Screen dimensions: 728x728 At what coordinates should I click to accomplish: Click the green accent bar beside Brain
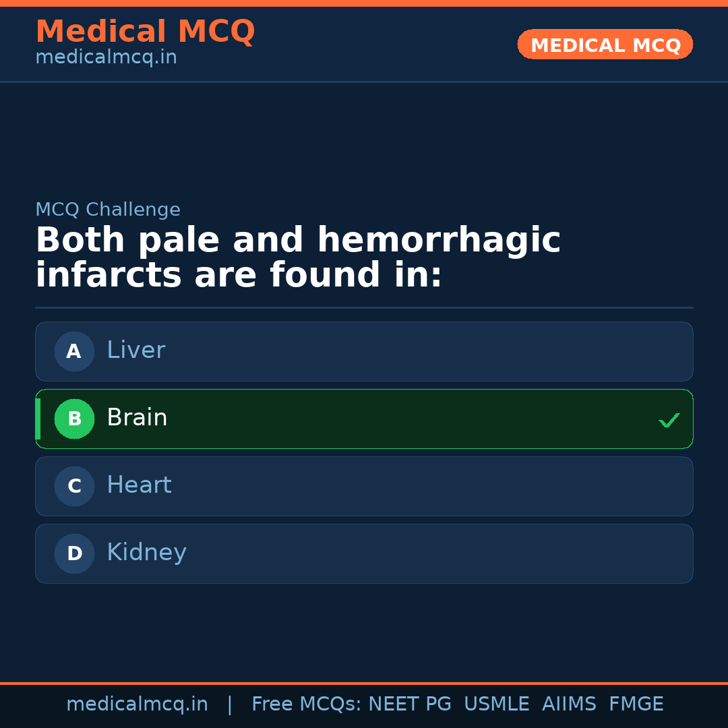tap(38, 419)
